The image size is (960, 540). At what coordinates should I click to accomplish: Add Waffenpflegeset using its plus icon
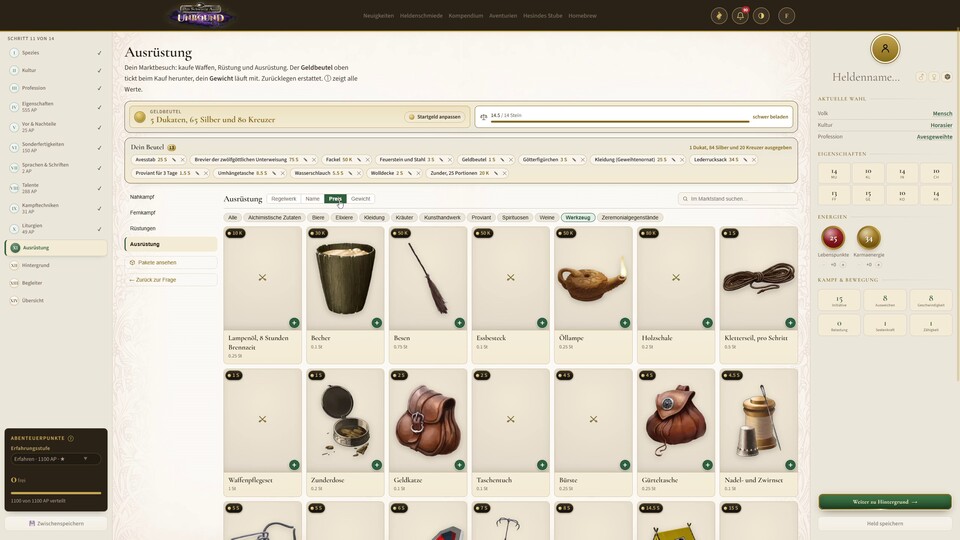294,465
